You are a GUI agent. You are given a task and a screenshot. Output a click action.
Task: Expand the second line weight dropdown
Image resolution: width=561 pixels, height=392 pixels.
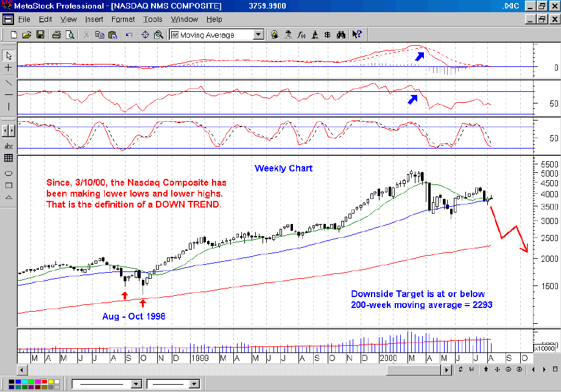(194, 384)
